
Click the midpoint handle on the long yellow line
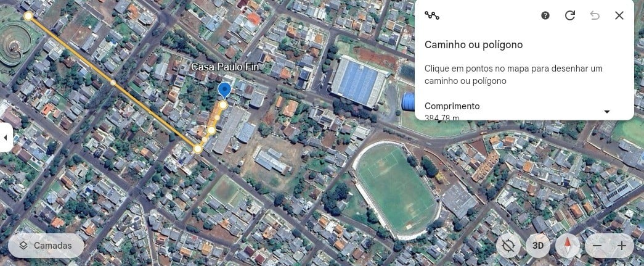pos(113,83)
